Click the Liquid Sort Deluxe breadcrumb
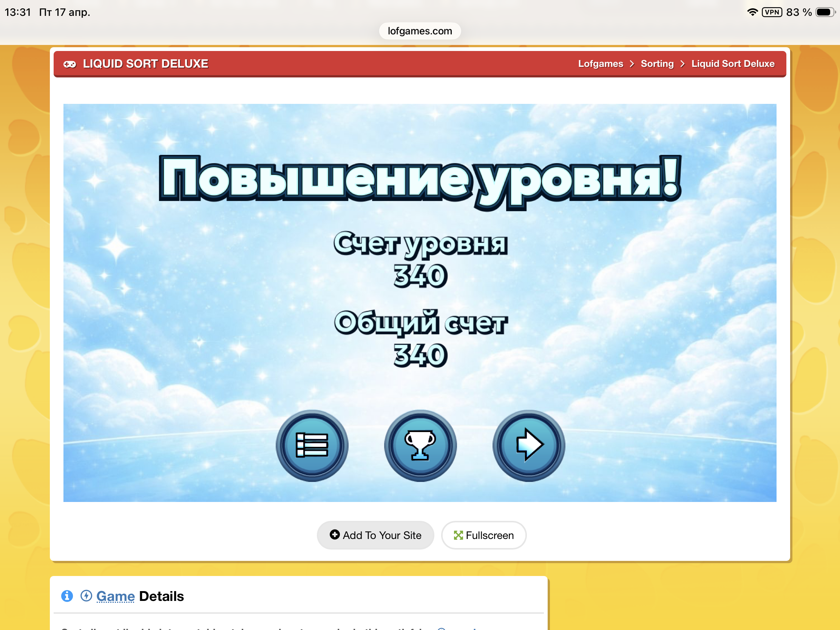The height and width of the screenshot is (630, 840). pyautogui.click(x=732, y=64)
